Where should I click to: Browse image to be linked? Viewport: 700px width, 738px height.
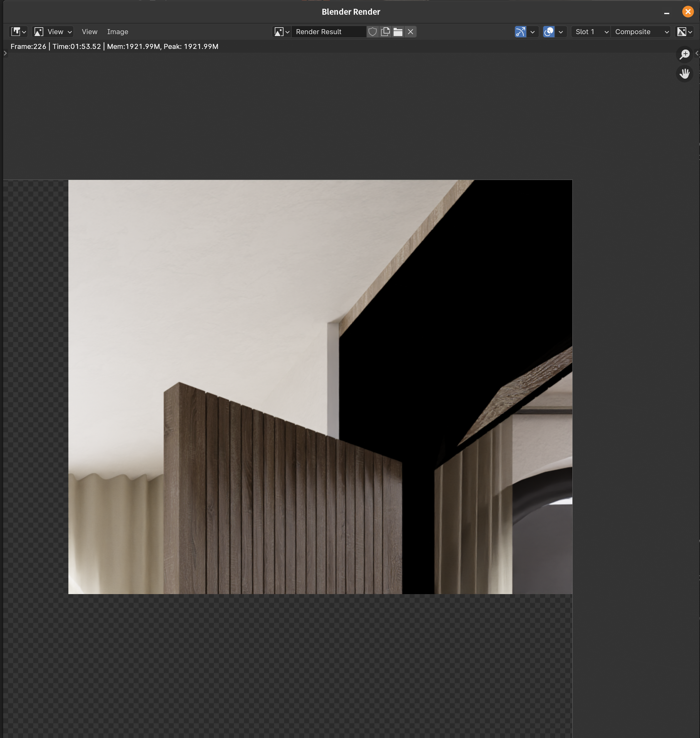coord(282,32)
